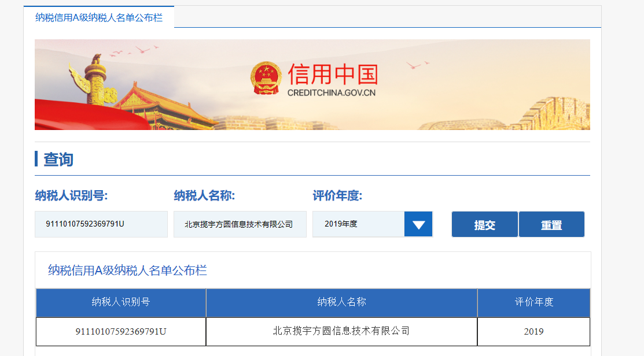Click the CREDITCHINA.GOV.CN text in banner
This screenshot has width=644, height=356.
tap(332, 92)
